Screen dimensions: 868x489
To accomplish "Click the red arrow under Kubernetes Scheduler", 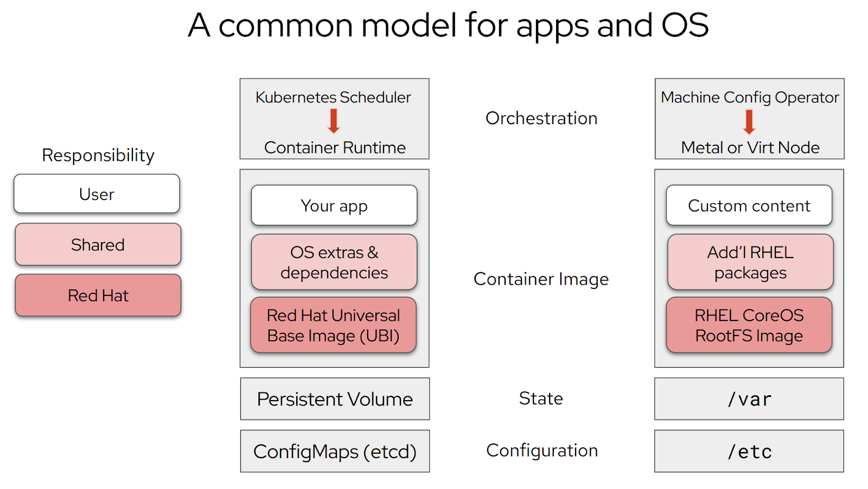I will click(x=334, y=121).
